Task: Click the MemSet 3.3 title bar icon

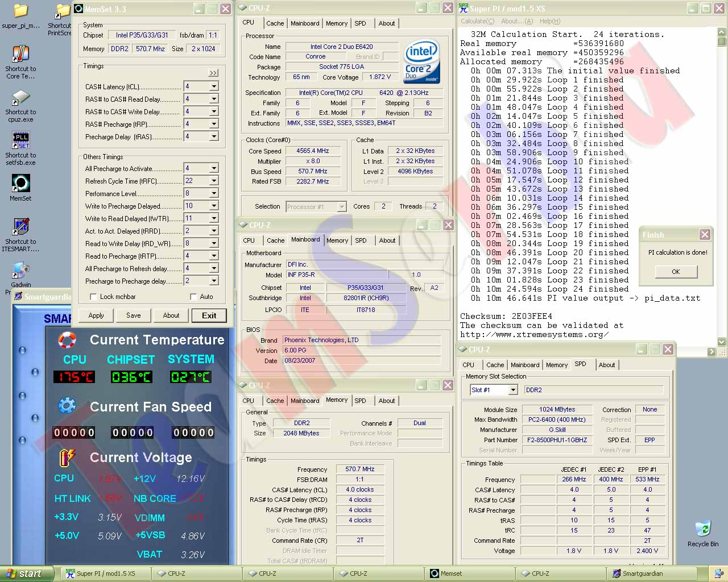Action: click(x=78, y=9)
